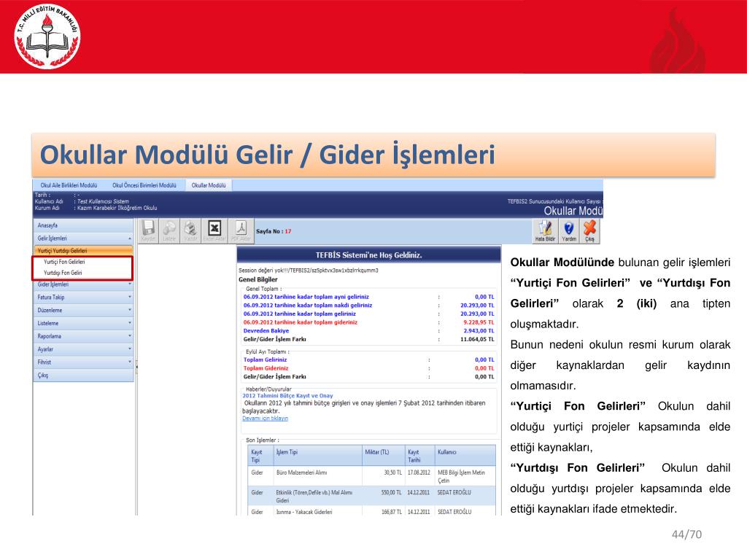747x560 pixels.
Task: Open 2012 Tahmini Bütçe Kayıt ve Onay link
Action: click(287, 396)
